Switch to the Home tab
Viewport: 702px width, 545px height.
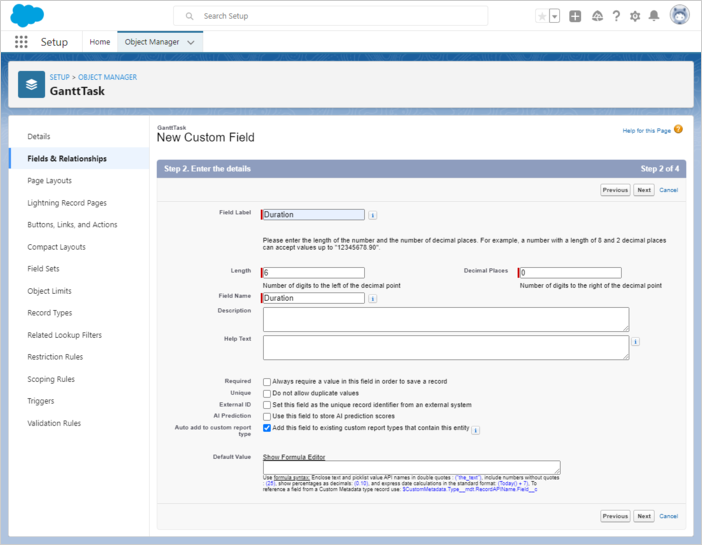[100, 42]
